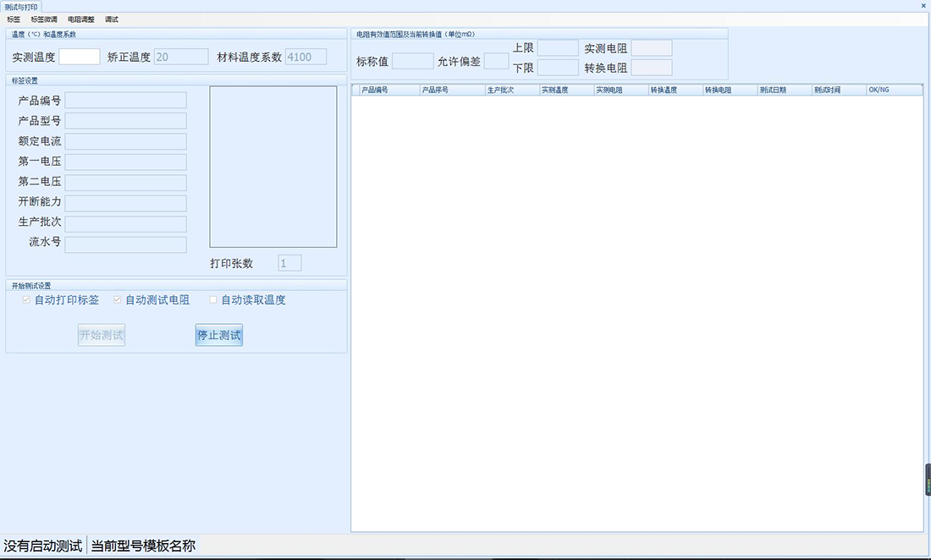Viewport: 931px width, 560px height.
Task: Click the 标称值 input field
Action: point(412,61)
